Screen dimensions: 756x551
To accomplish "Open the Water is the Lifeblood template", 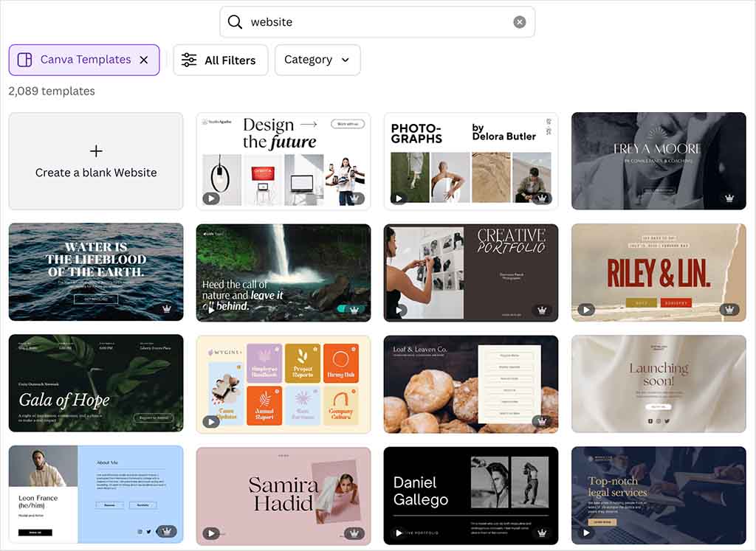I will coord(96,271).
